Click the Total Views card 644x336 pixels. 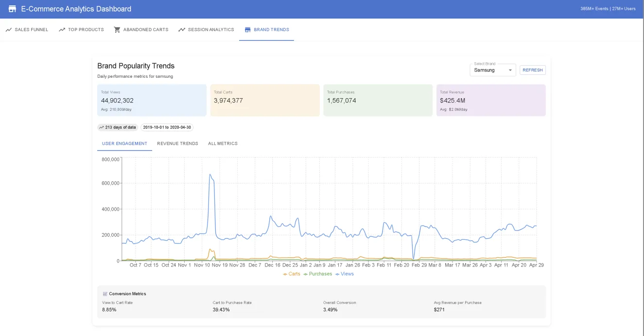[x=152, y=100]
